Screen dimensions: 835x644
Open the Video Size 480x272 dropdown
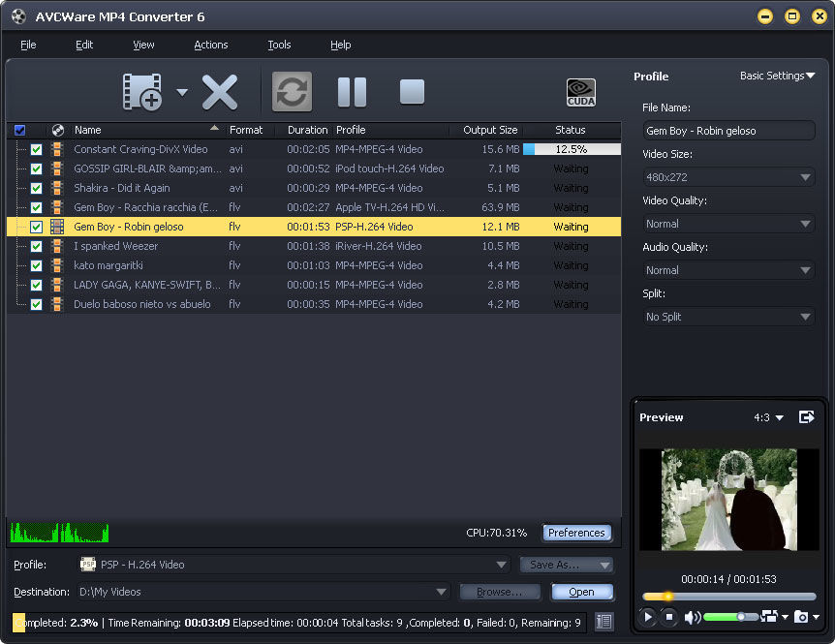coord(728,177)
